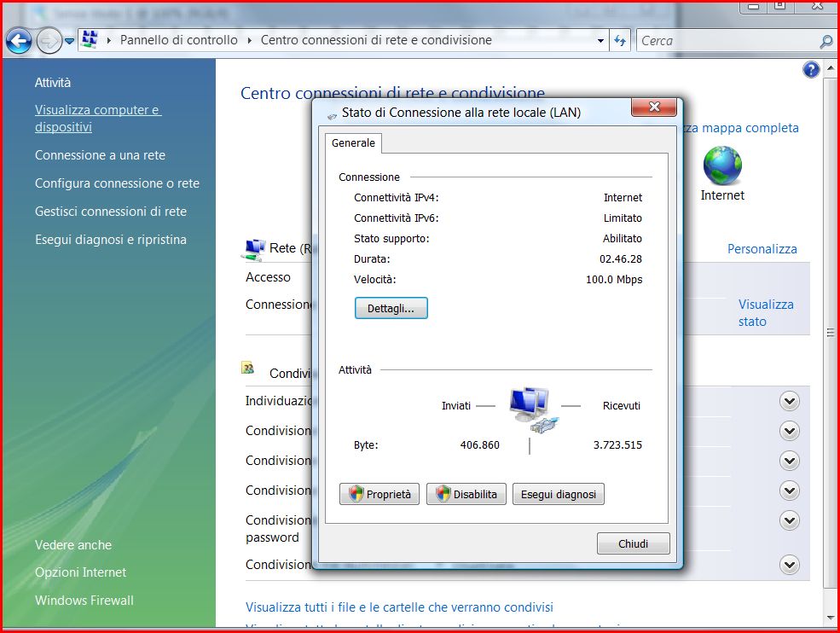Click the 406.860 sent bytes value
Screen dimensions: 840x633
point(479,444)
